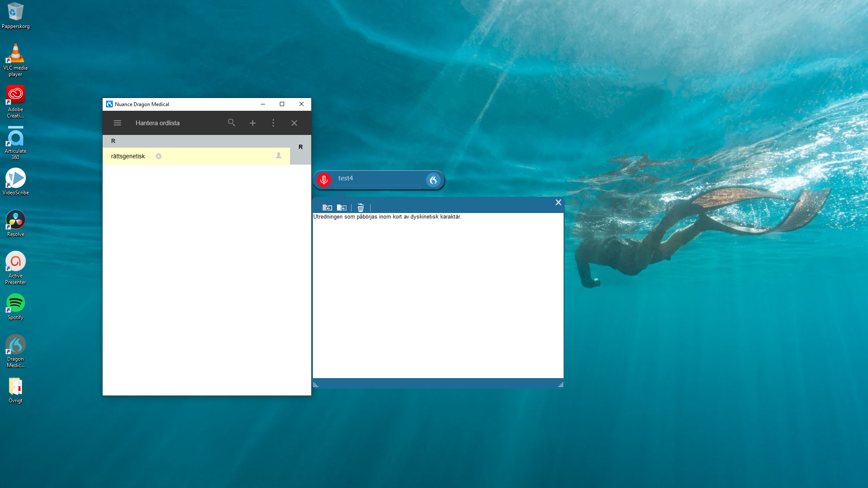Click the test4 profile name label
868x488 pixels.
click(346, 178)
